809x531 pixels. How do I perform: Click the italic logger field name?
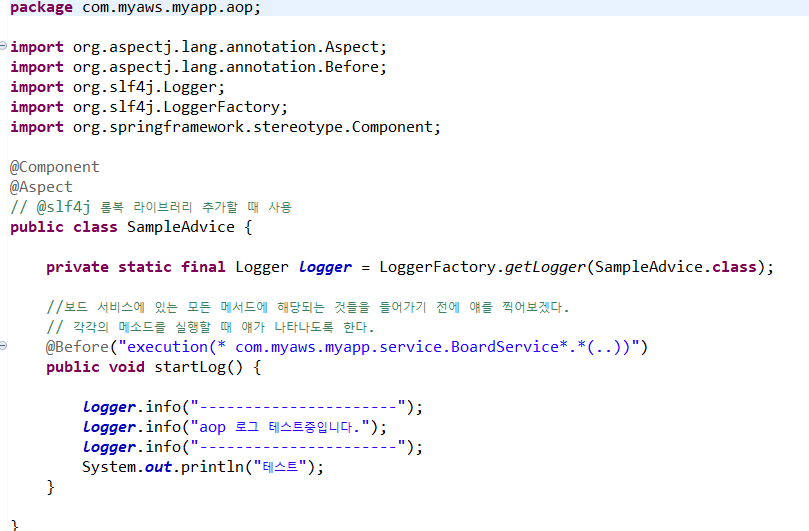click(325, 267)
